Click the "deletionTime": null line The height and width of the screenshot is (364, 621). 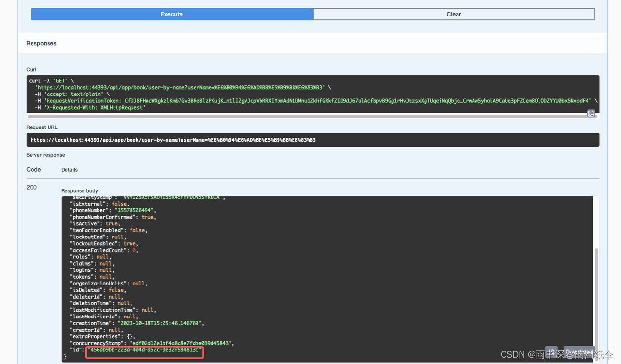click(100, 303)
